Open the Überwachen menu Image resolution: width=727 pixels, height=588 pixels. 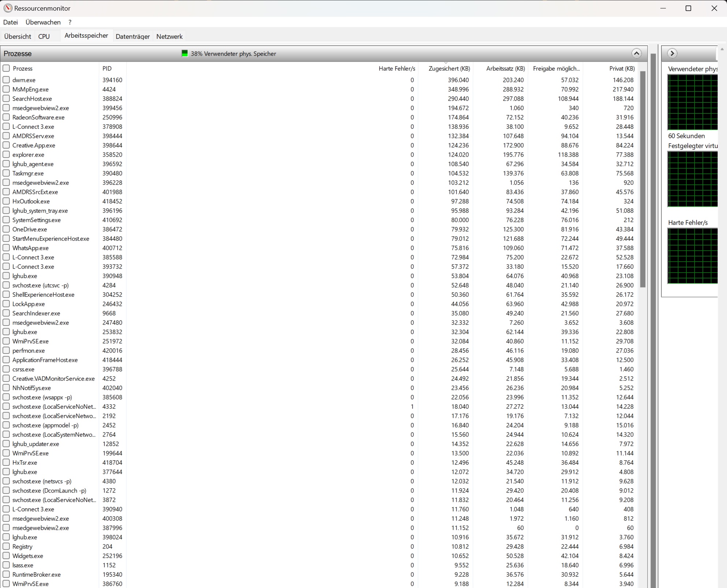click(43, 22)
